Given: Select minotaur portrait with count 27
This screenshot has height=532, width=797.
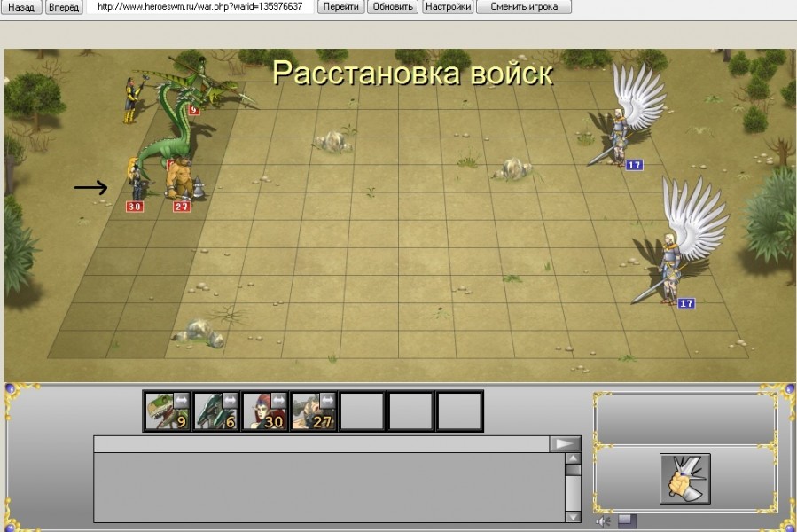Looking at the screenshot, I should click(313, 411).
